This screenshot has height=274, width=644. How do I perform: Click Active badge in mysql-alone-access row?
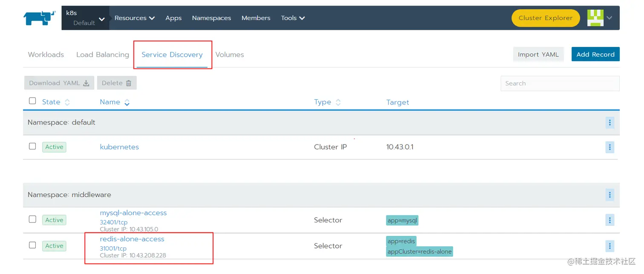pyautogui.click(x=54, y=220)
